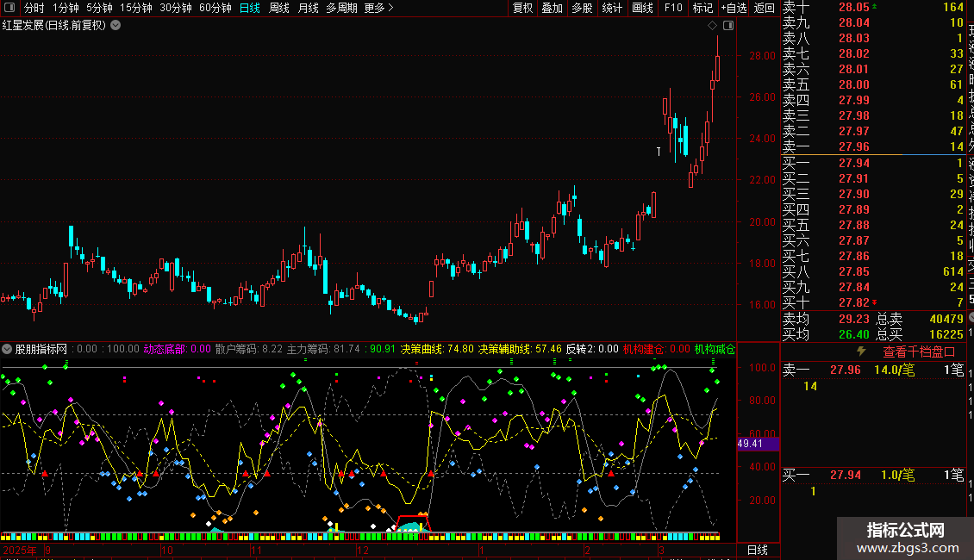Viewport: 974px width, 560px height.
Task: Select the 15分钟 period tab
Action: [135, 8]
